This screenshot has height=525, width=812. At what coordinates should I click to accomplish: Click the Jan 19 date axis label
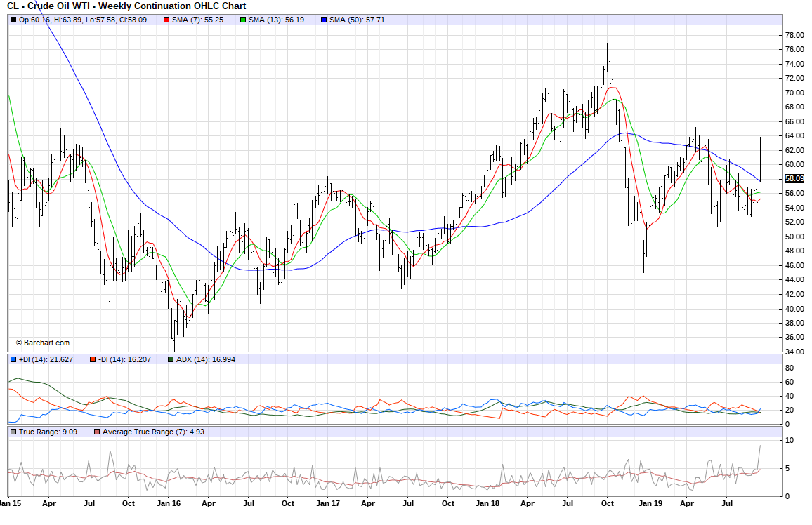650,503
